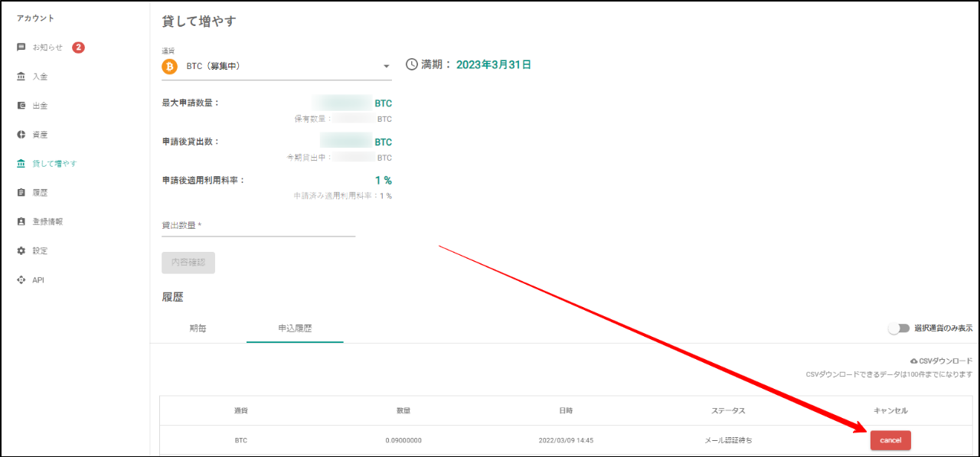Click the 数量 column header
Viewport: 980px width, 457px height.
403,411
